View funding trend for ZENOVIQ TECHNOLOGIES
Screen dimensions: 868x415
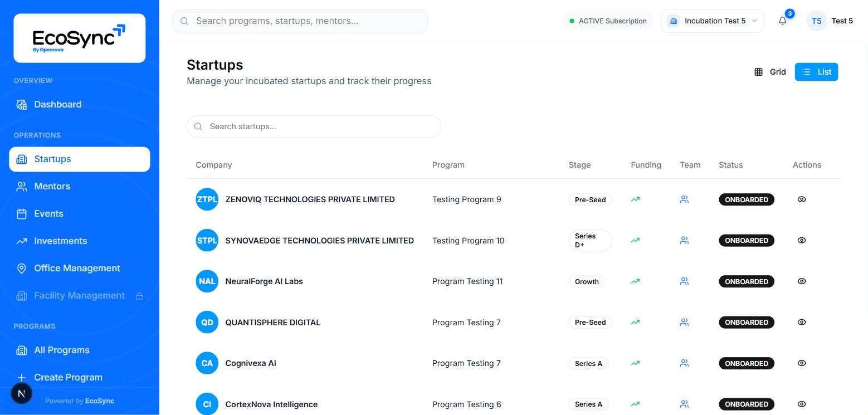tap(635, 199)
